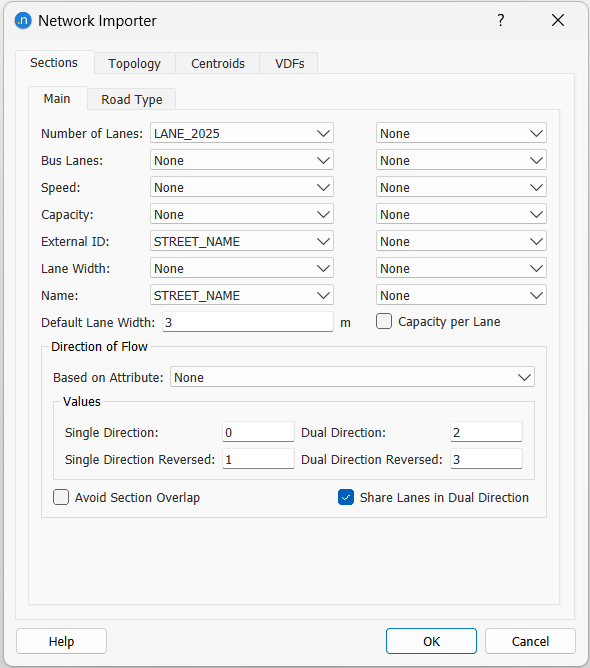
Task: Open the Number of Lanes LANE_2025 dropdown
Action: pos(242,133)
